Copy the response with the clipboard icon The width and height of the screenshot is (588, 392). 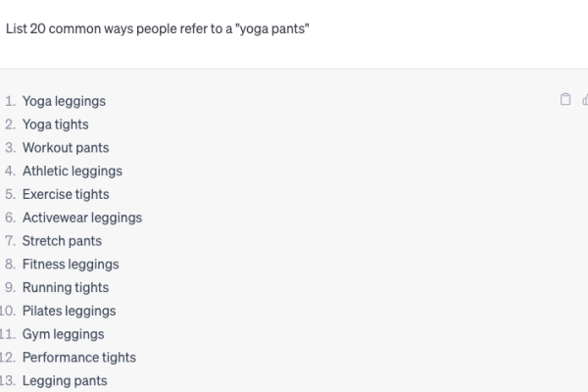[x=565, y=99]
